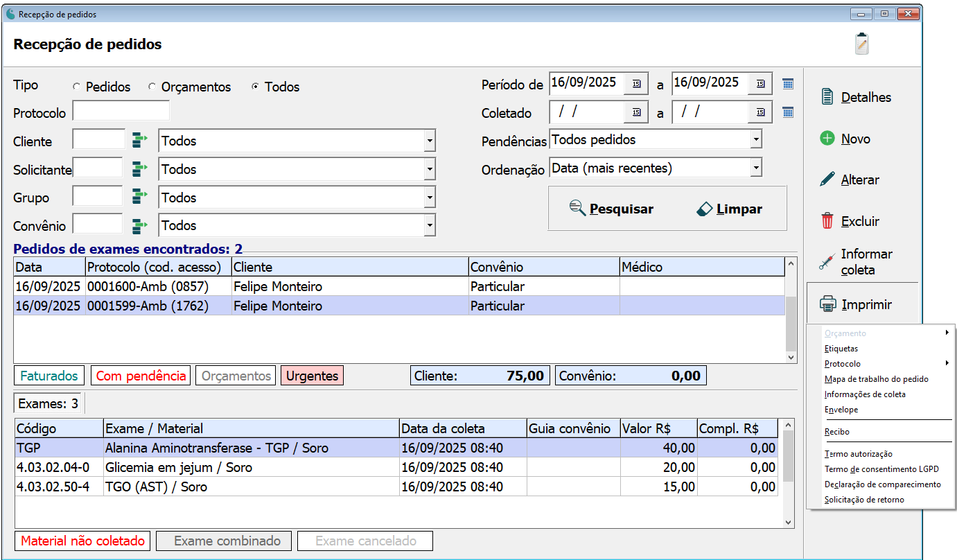Click the Material não coletado legend

(82, 541)
